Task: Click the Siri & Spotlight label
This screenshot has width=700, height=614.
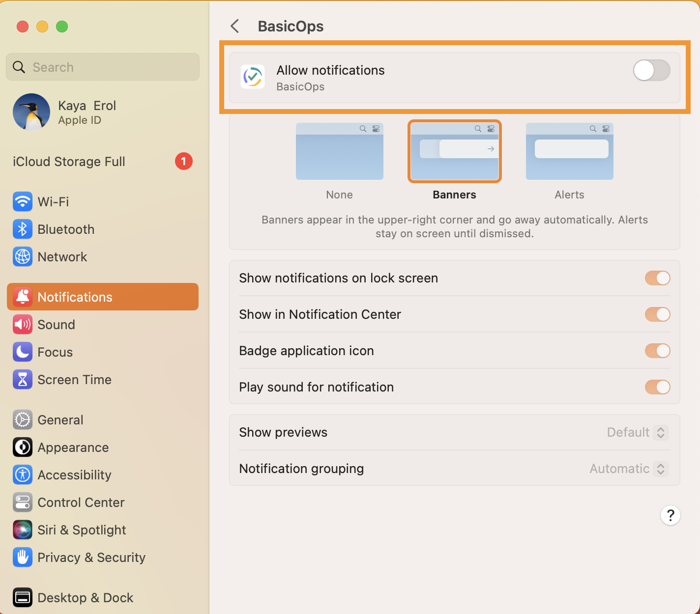Action: coord(82,530)
